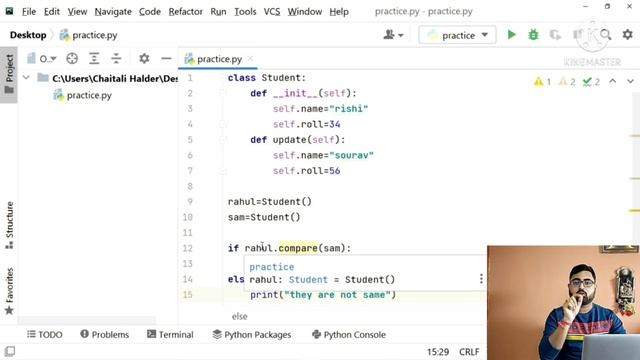Open the Help menu
This screenshot has height=360, width=640.
pyautogui.click(x=339, y=11)
